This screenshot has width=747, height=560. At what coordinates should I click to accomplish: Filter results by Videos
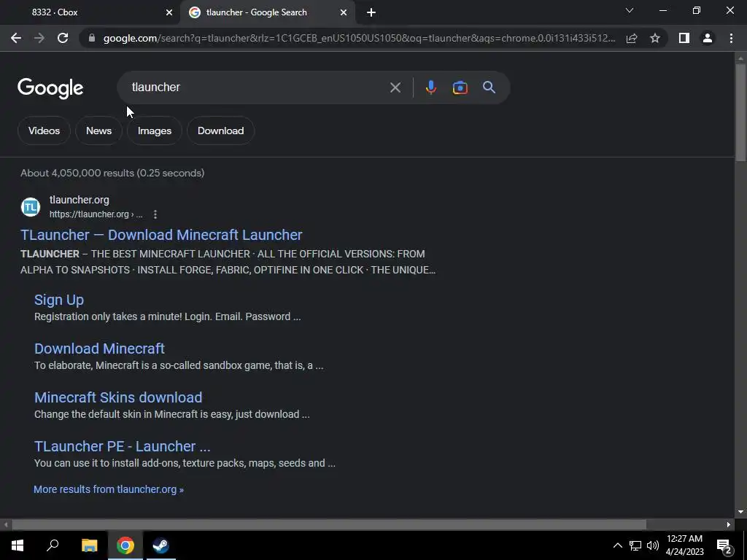click(x=44, y=131)
